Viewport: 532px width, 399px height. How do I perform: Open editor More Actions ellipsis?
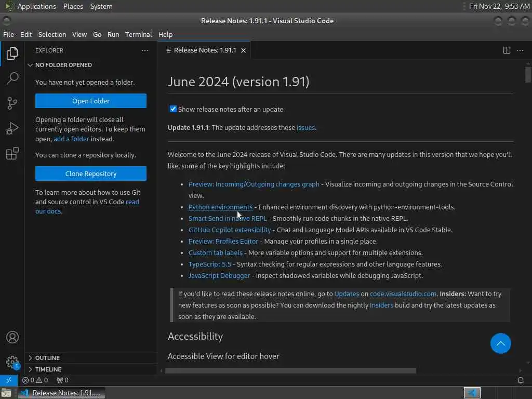(x=520, y=50)
